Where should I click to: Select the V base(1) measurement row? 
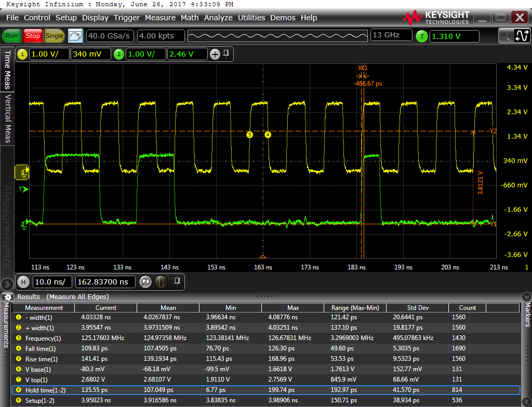[x=266, y=369]
